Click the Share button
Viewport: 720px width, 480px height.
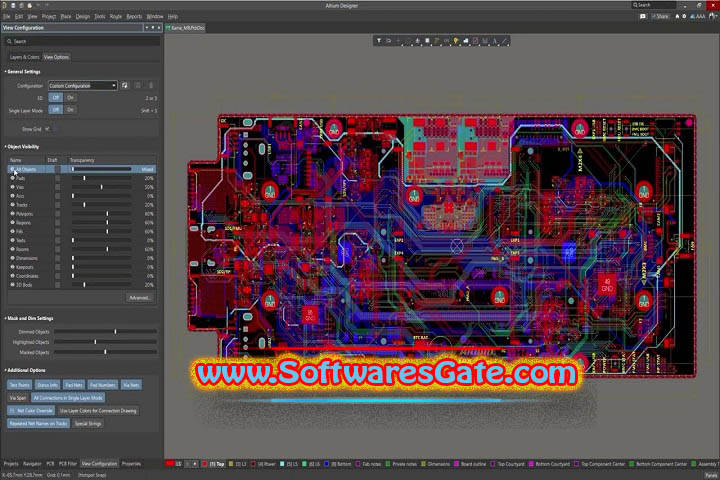coord(660,16)
